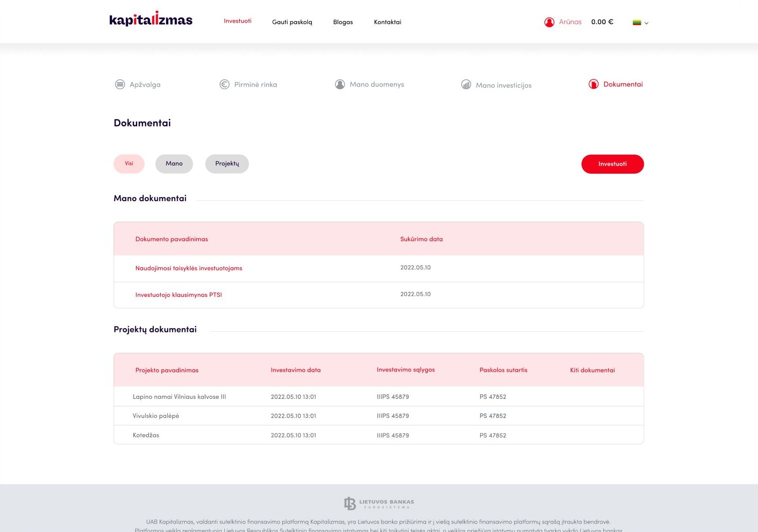This screenshot has width=758, height=532.
Task: Click the Apžvalga overview icon
Action: [x=120, y=85]
